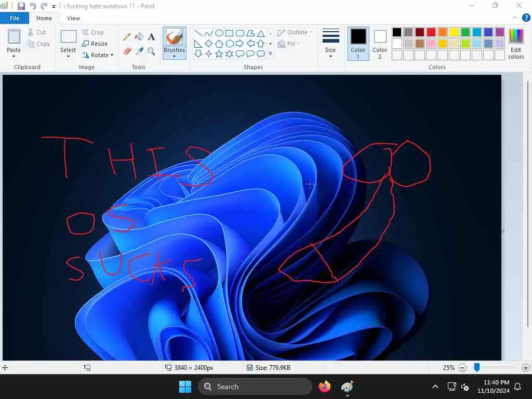Pick the green color swatch
Image resolution: width=532 pixels, height=399 pixels.
465,32
